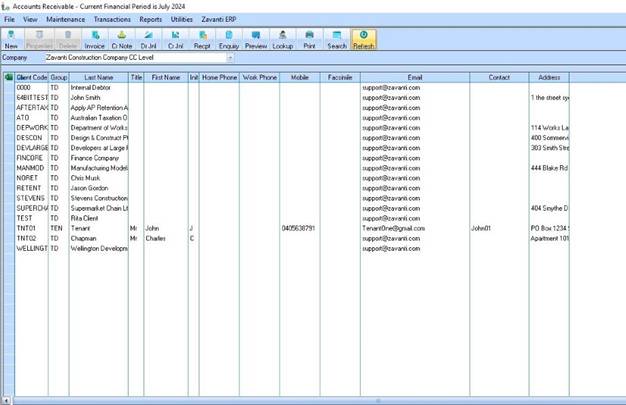Refresh the client list

(x=364, y=39)
